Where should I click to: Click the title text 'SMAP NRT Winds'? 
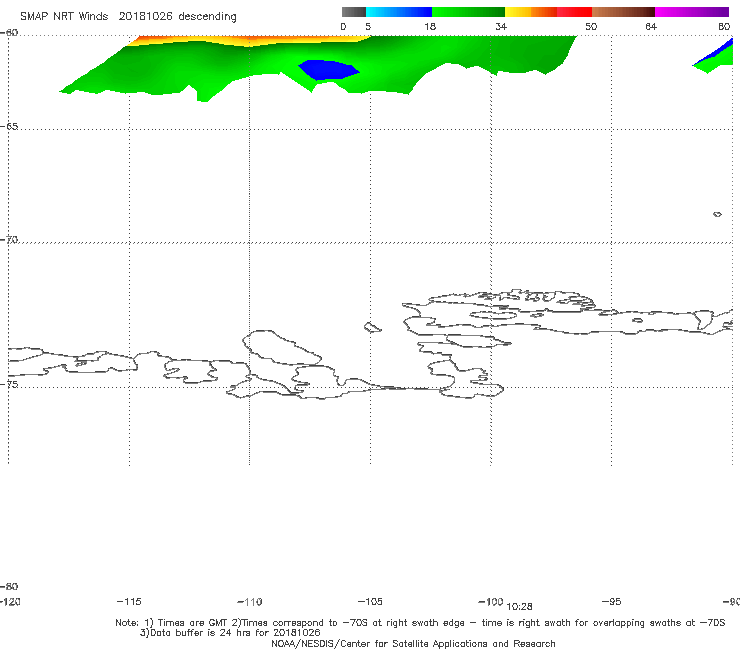(x=64, y=16)
